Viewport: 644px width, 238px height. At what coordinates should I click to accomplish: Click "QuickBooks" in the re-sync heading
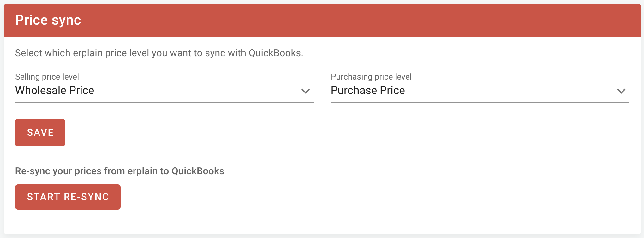pos(198,171)
